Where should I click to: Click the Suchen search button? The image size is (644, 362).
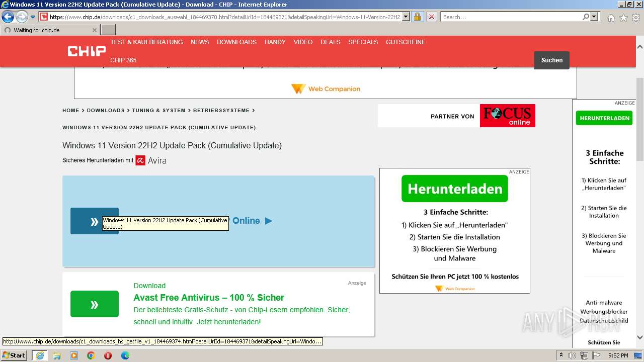(x=552, y=60)
